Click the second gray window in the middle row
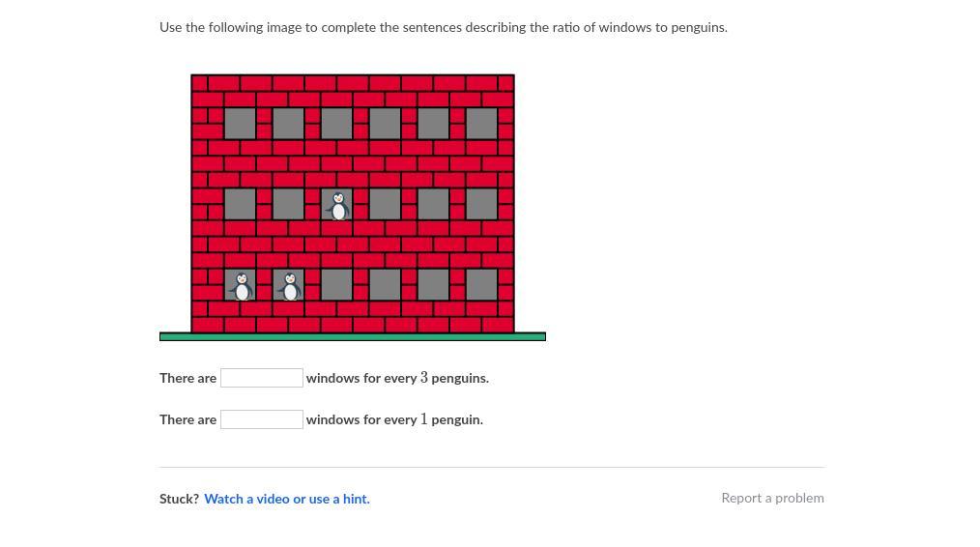The image size is (980, 547). click(x=288, y=205)
